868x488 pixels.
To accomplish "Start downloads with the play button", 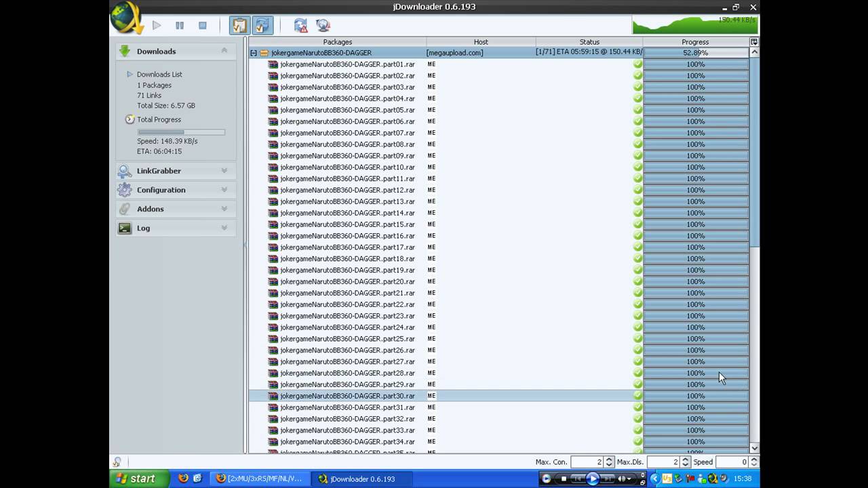I will [157, 25].
